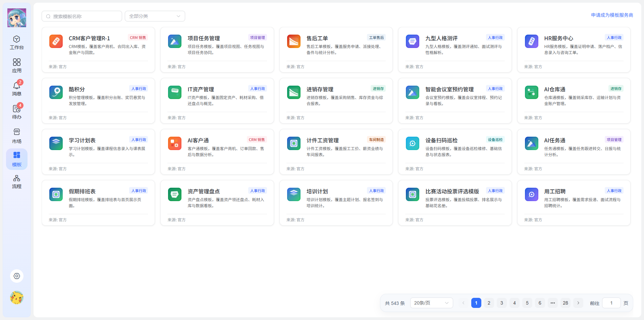
Task: Open the 设备扫码巡检 template title
Action: [x=441, y=140]
